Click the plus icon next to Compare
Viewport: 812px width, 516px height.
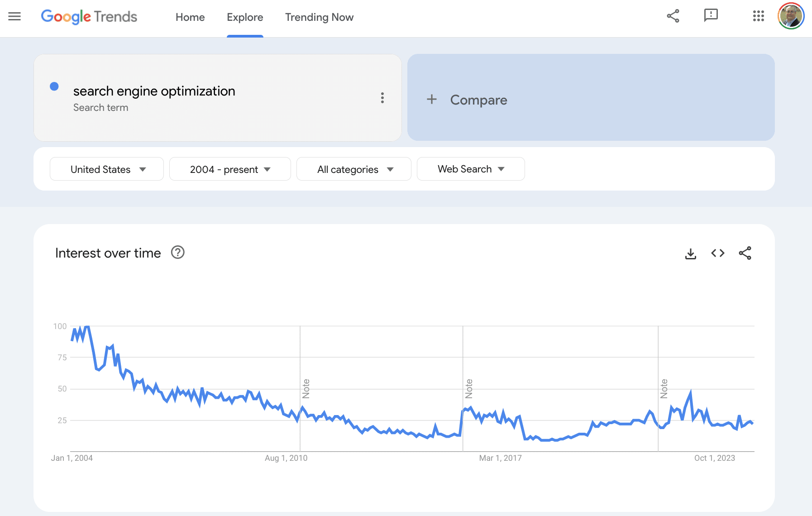(x=432, y=99)
